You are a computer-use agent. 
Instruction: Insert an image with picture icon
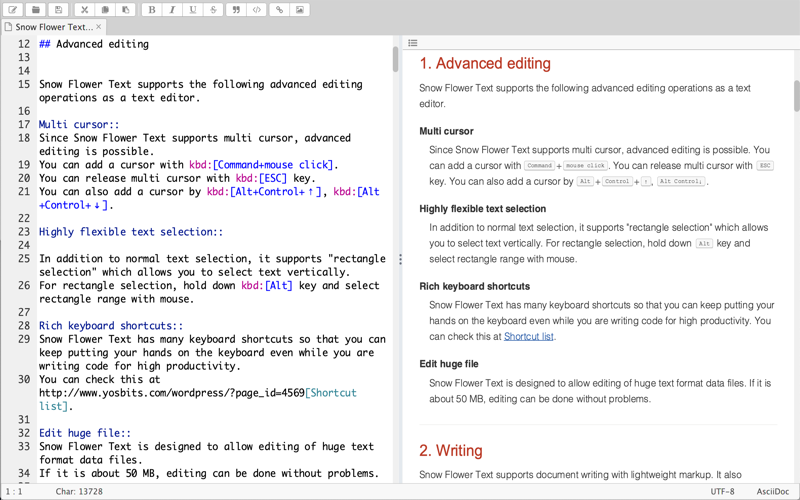point(299,9)
